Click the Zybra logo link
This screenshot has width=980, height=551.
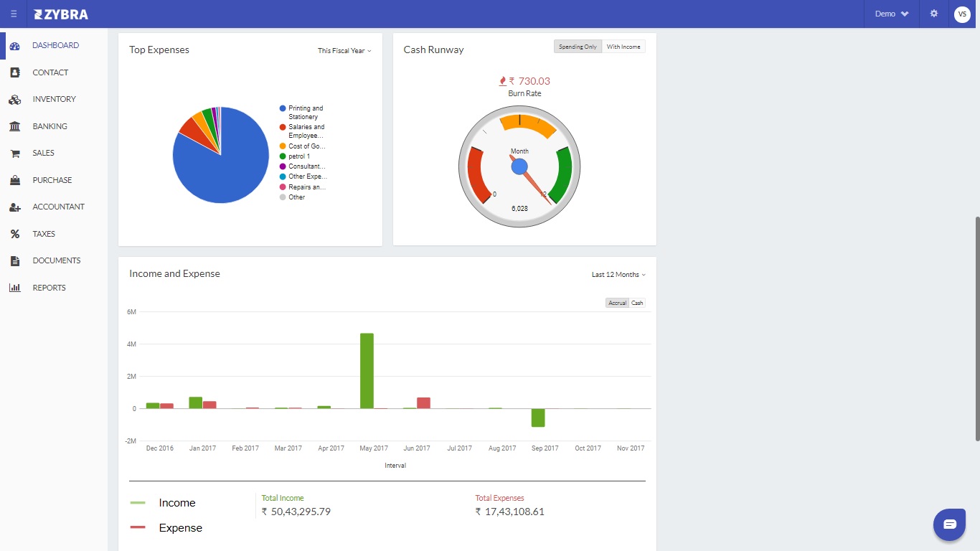point(61,14)
